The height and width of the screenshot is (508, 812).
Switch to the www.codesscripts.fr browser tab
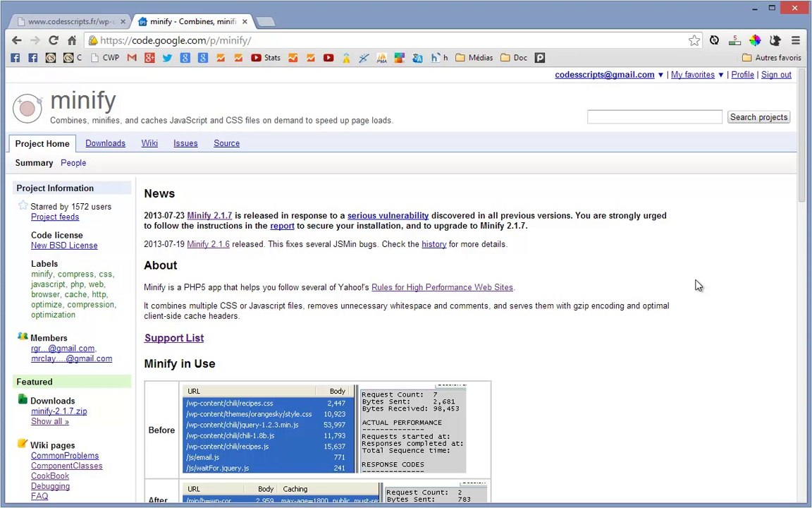click(x=70, y=22)
